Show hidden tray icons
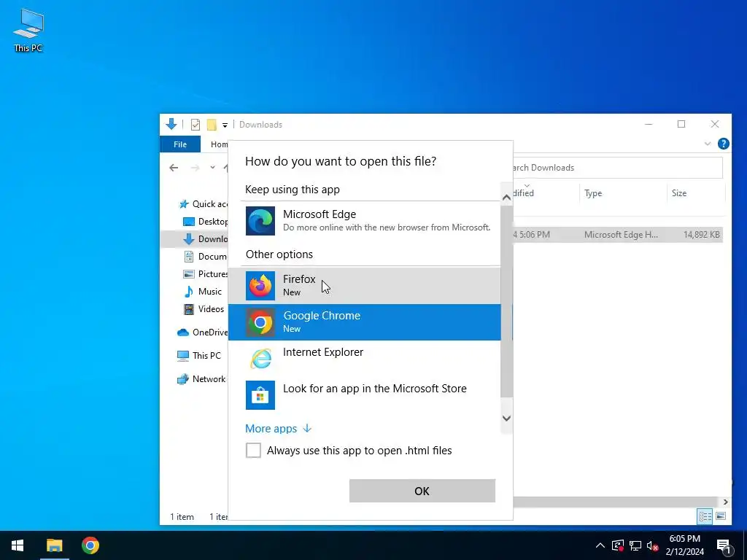The image size is (747, 560). [600, 545]
